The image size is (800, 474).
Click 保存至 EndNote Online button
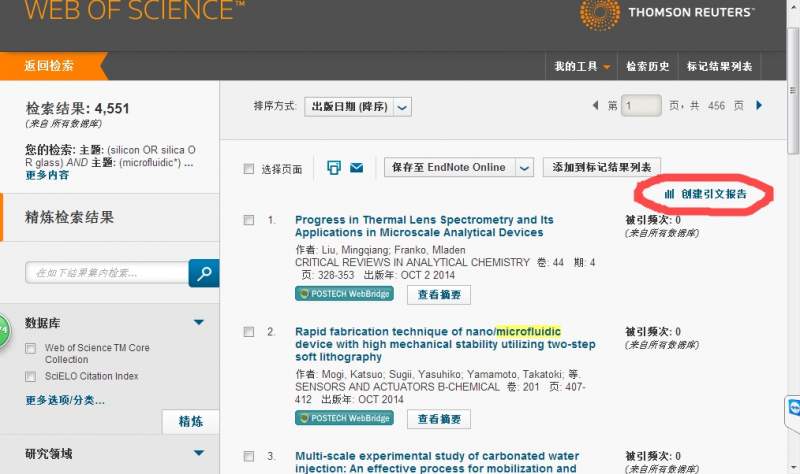click(x=449, y=167)
